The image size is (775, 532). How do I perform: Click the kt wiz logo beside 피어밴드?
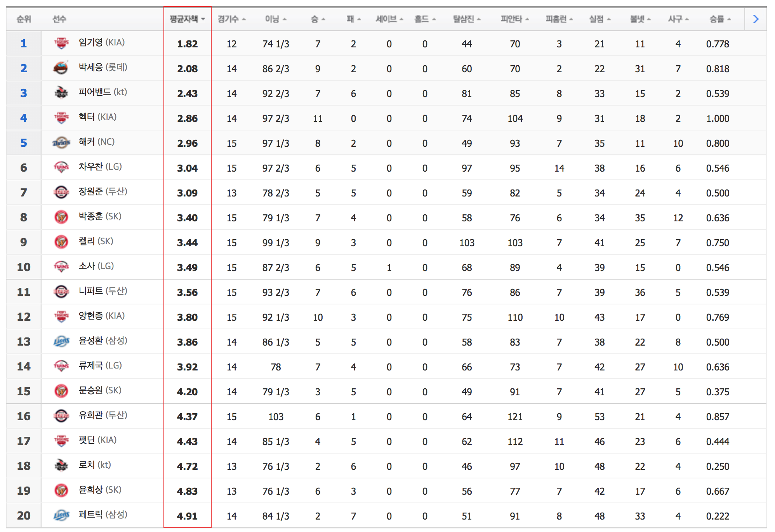(x=61, y=93)
